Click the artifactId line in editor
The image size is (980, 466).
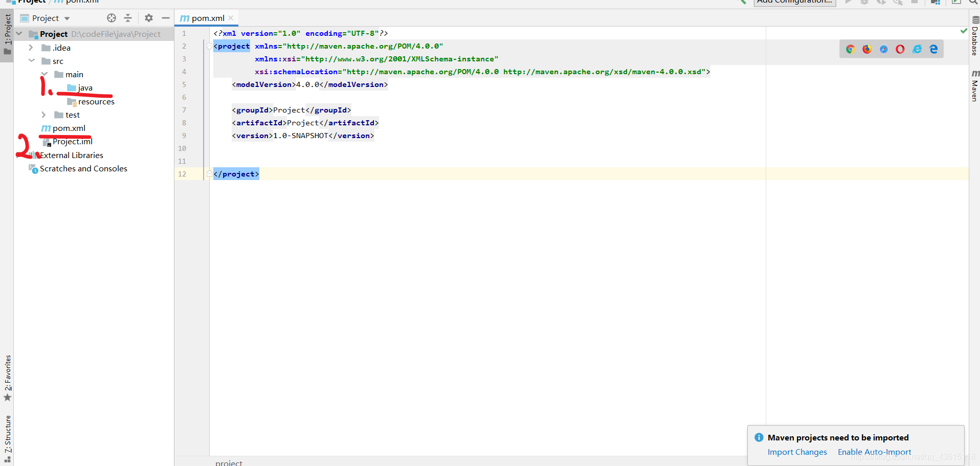point(305,123)
